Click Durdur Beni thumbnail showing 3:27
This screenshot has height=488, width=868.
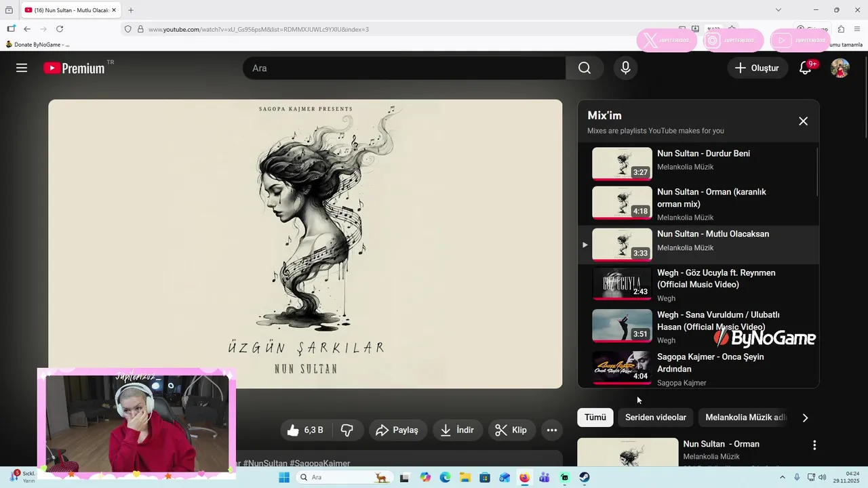click(622, 163)
